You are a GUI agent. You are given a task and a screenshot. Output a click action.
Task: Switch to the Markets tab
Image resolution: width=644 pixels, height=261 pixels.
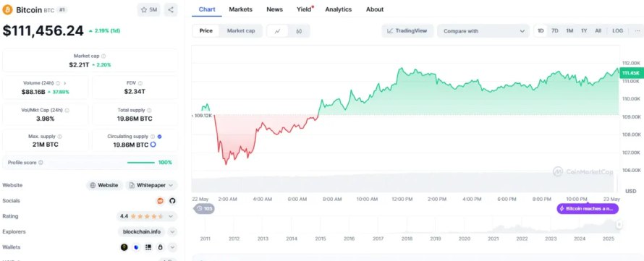pos(241,9)
